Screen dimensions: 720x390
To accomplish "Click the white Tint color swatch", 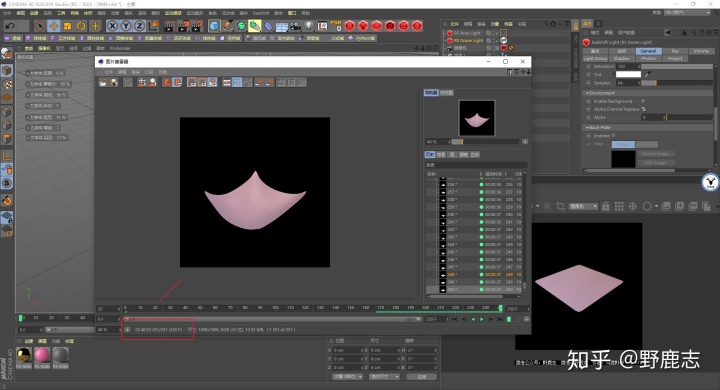I will tap(628, 74).
